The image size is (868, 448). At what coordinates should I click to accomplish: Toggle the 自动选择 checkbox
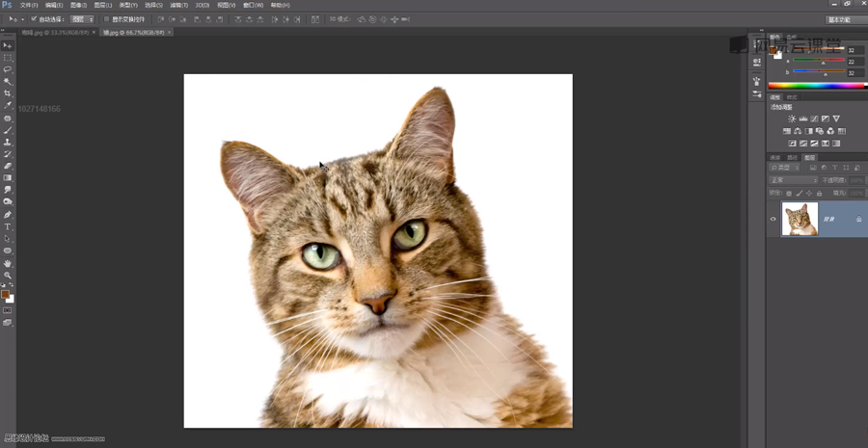click(x=34, y=19)
